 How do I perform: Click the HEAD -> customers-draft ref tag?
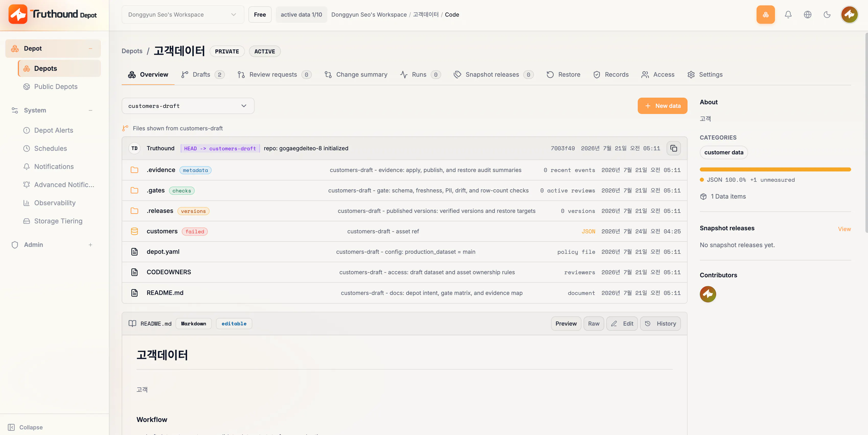click(x=220, y=148)
